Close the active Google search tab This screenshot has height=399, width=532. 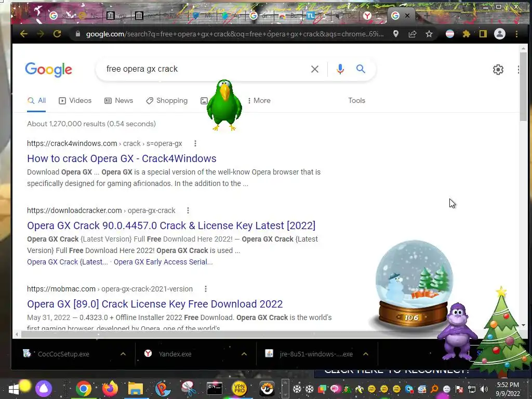407,16
